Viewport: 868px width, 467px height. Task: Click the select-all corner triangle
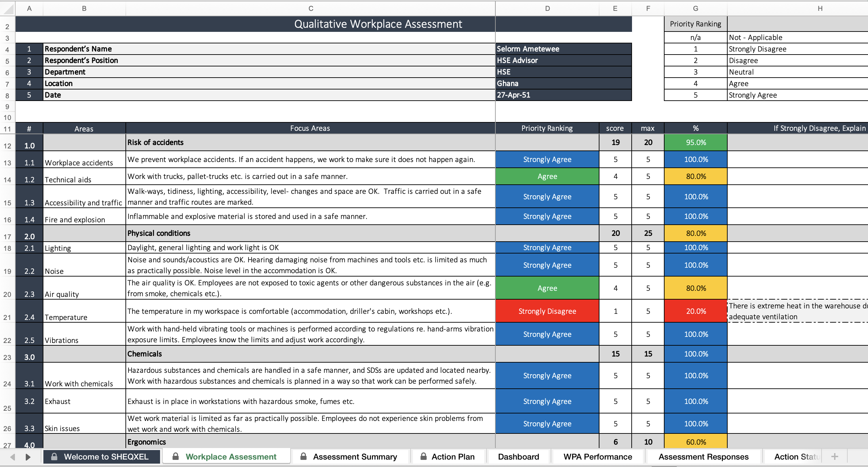8,9
